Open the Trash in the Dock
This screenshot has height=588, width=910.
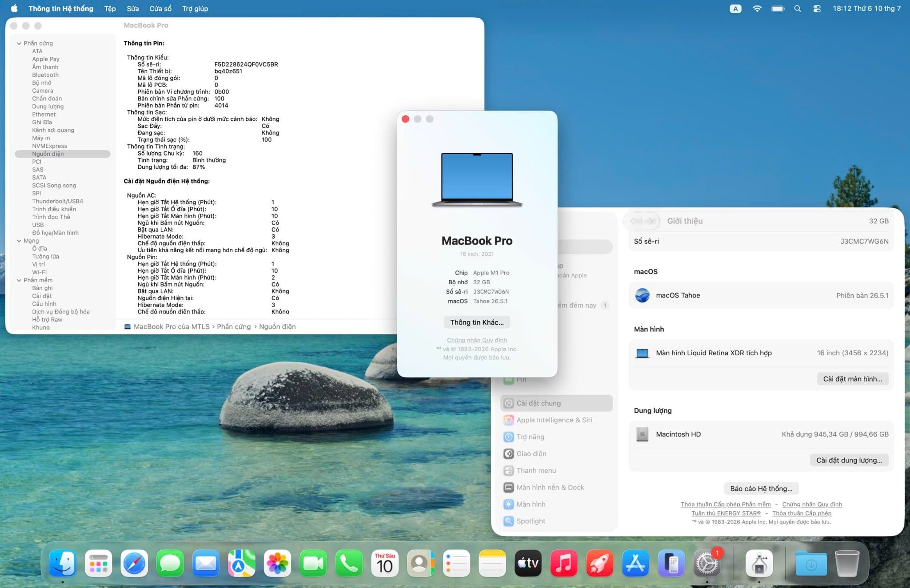point(847,563)
